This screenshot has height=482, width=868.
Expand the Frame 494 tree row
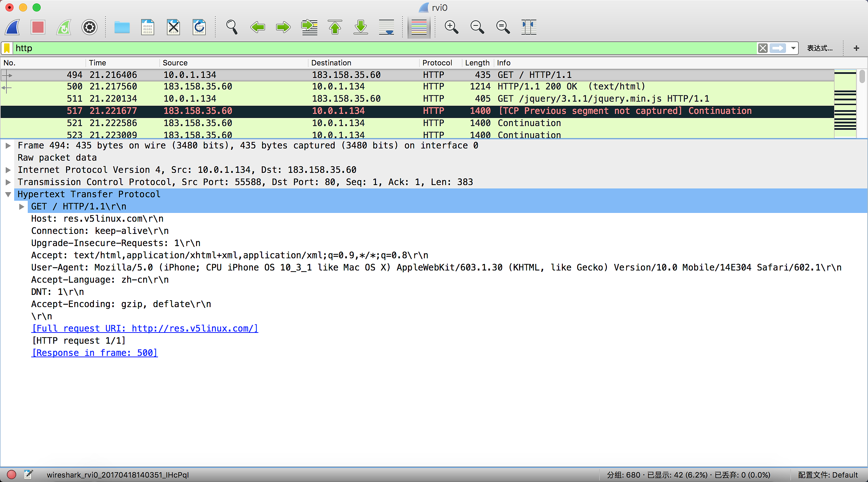tap(8, 146)
